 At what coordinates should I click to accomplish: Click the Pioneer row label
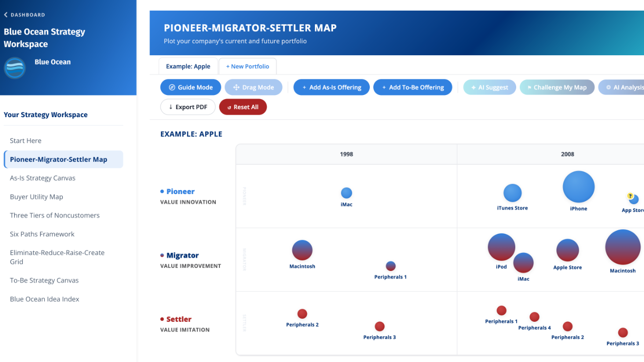pos(181,192)
